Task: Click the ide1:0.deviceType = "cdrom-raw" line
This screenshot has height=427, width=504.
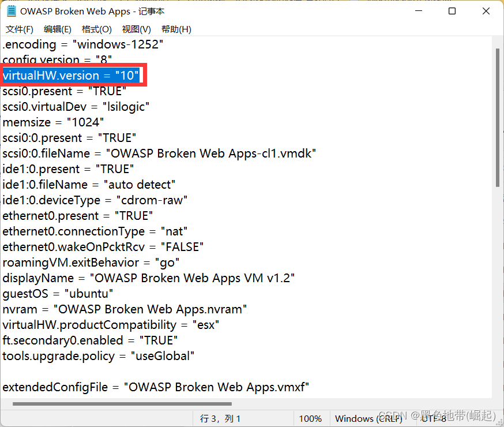Action: pyautogui.click(x=95, y=200)
